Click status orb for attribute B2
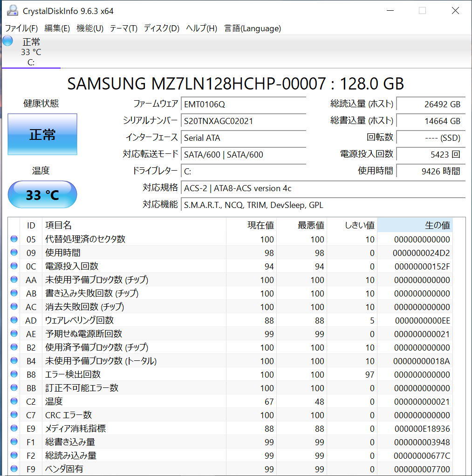This screenshot has height=476, width=472. 14,347
